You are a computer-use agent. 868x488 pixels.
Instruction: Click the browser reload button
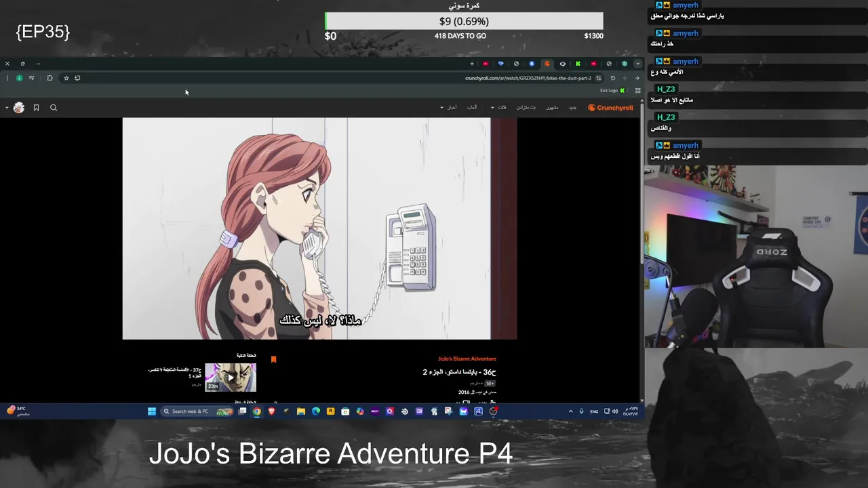pos(613,78)
